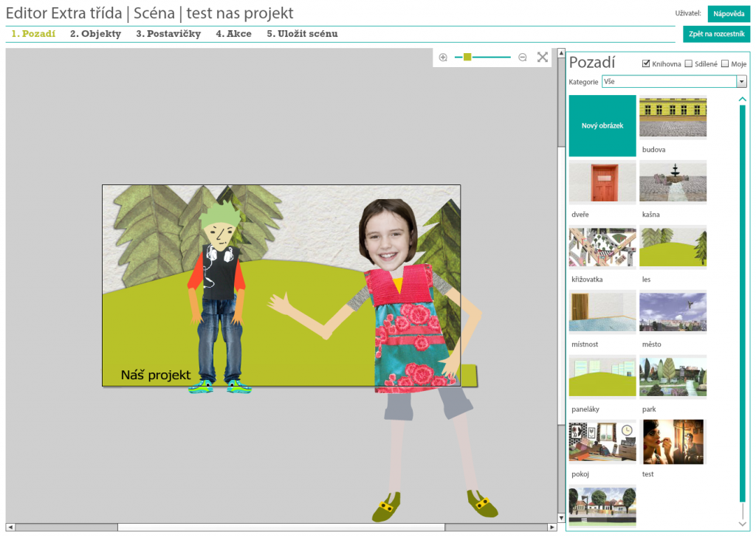
Task: Select the 'budova' background thumbnail
Action: tap(673, 117)
